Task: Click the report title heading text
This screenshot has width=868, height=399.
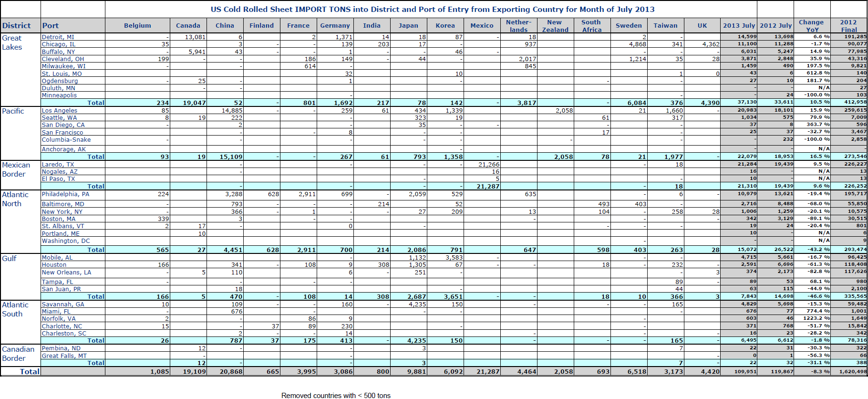Action: (x=432, y=9)
